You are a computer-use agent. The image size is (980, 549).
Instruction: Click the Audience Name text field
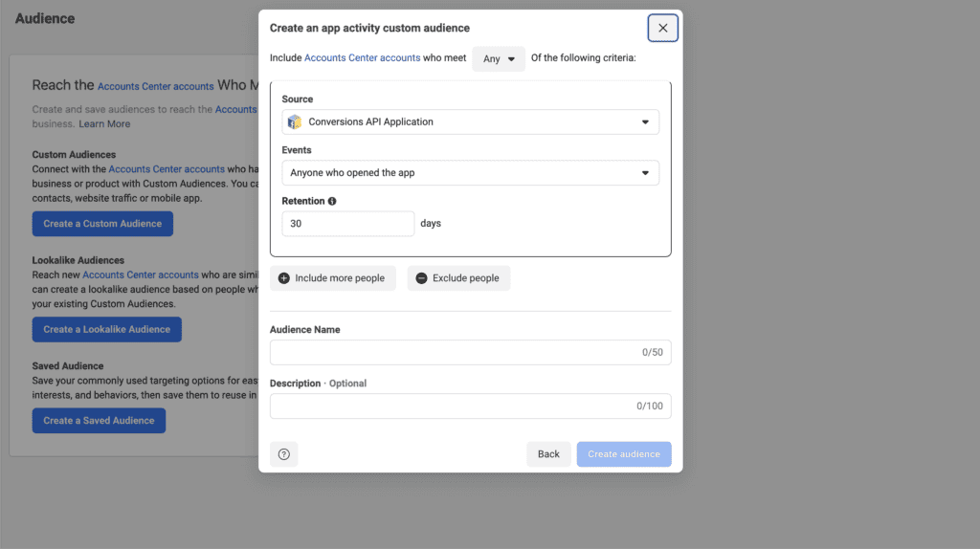click(x=470, y=352)
